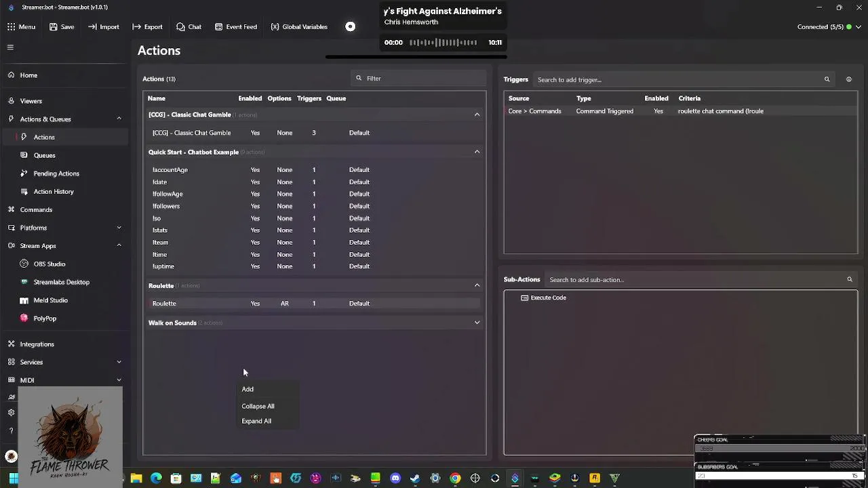Click the round record icon in toolbar
868x488 pixels.
(350, 26)
